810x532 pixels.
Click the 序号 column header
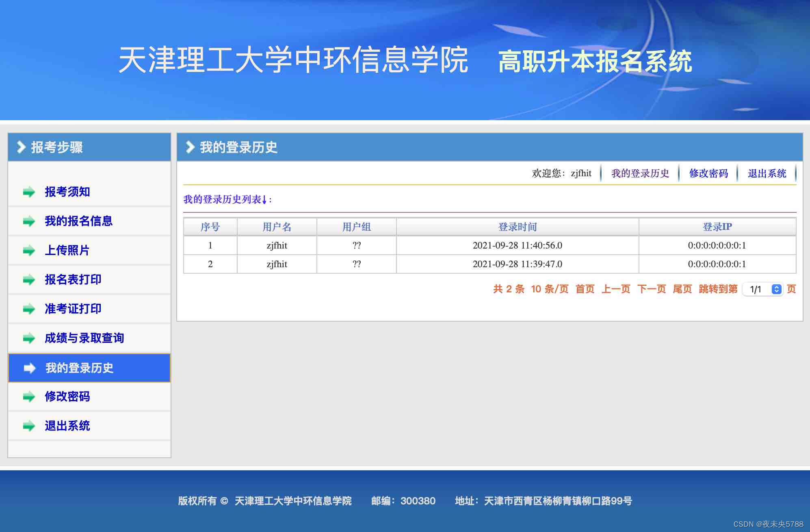click(x=210, y=227)
